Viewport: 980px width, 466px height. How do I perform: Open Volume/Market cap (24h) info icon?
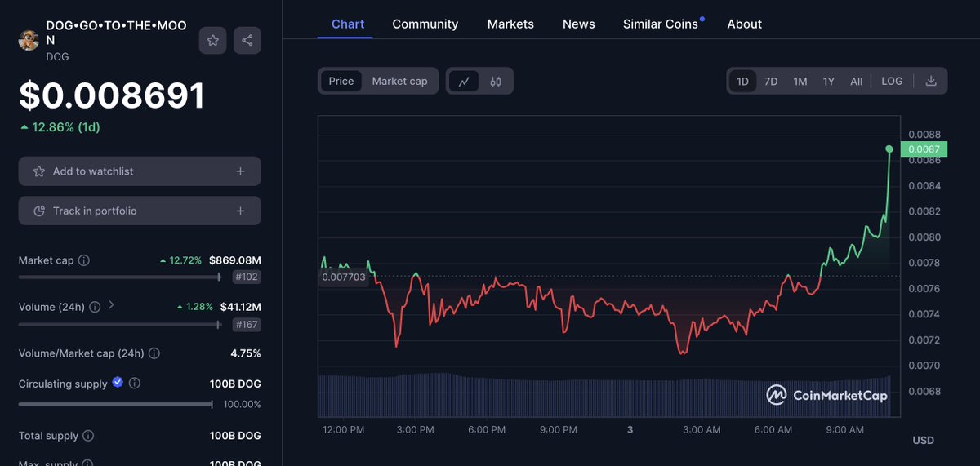[x=154, y=353]
